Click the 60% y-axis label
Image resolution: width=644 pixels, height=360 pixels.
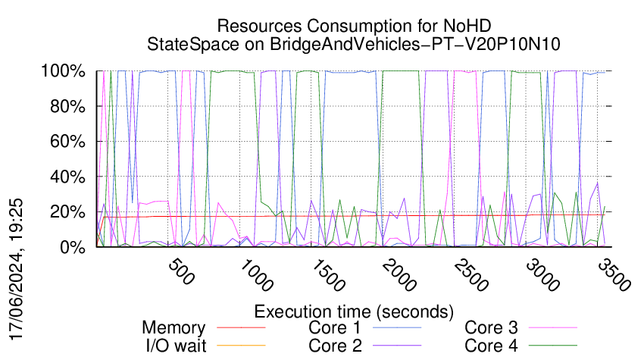click(x=67, y=142)
